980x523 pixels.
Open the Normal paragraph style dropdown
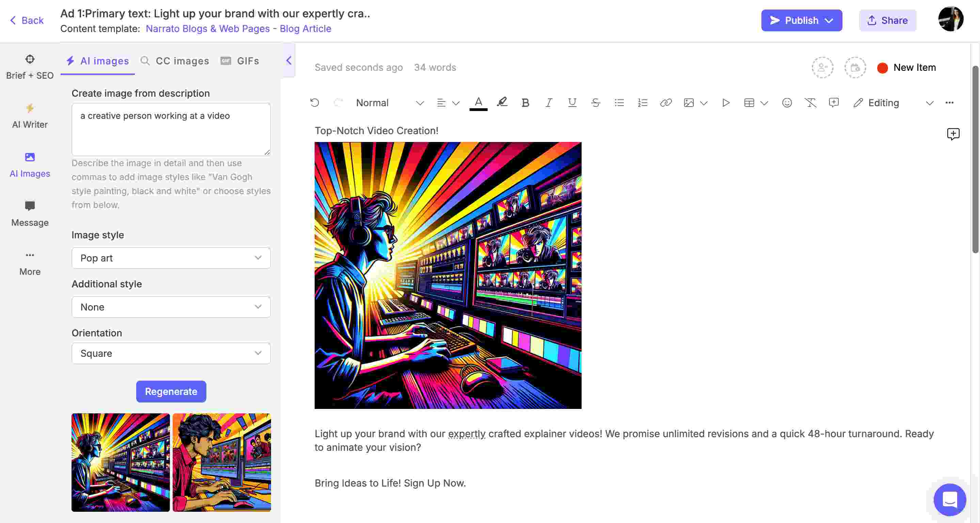[x=390, y=103]
